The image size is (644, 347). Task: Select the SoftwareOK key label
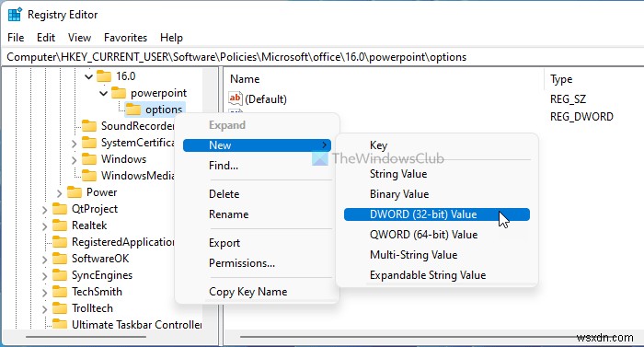[100, 259]
